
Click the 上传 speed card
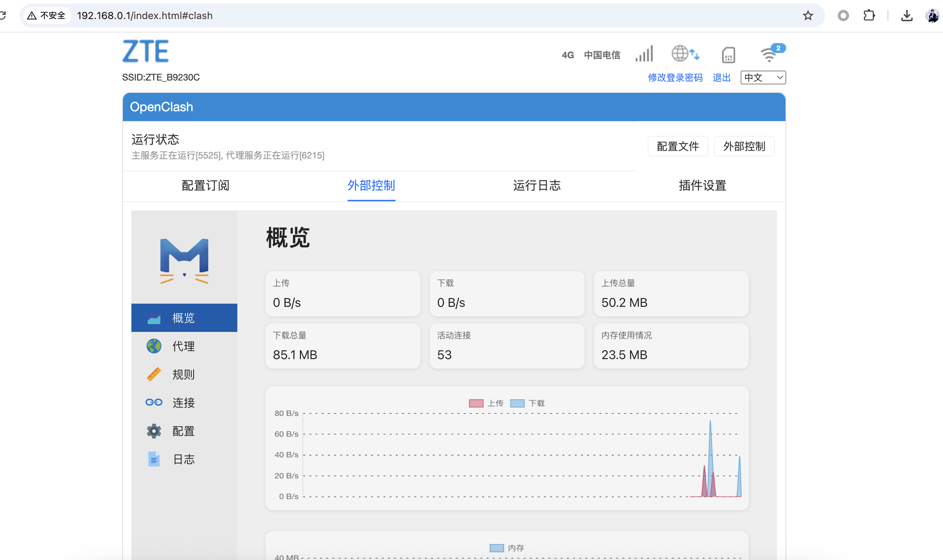click(x=343, y=293)
